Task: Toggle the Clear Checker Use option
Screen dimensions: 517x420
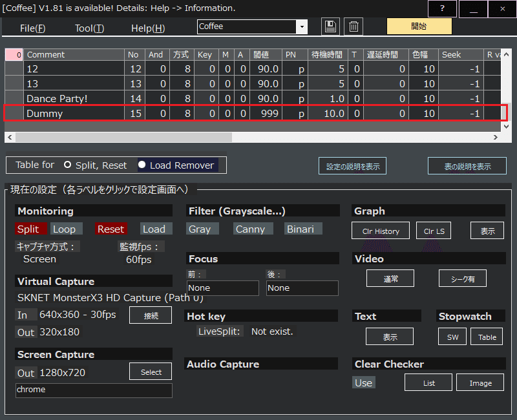Action: point(364,383)
